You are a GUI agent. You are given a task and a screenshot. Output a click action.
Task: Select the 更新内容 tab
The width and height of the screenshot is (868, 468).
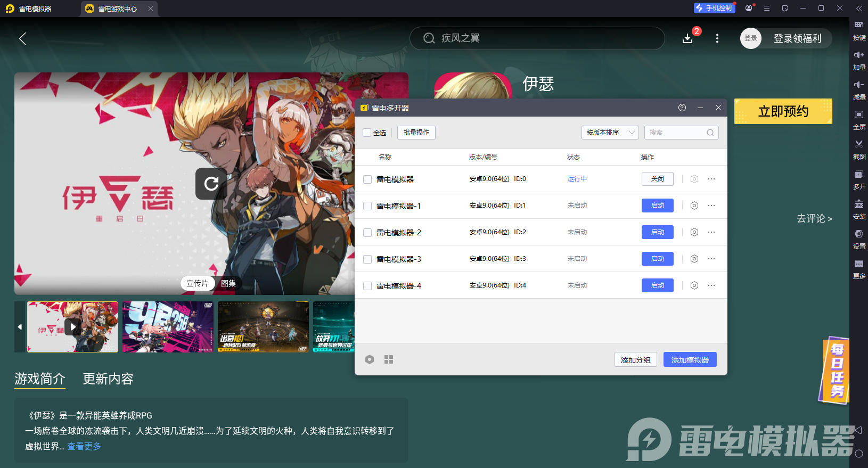tap(108, 379)
